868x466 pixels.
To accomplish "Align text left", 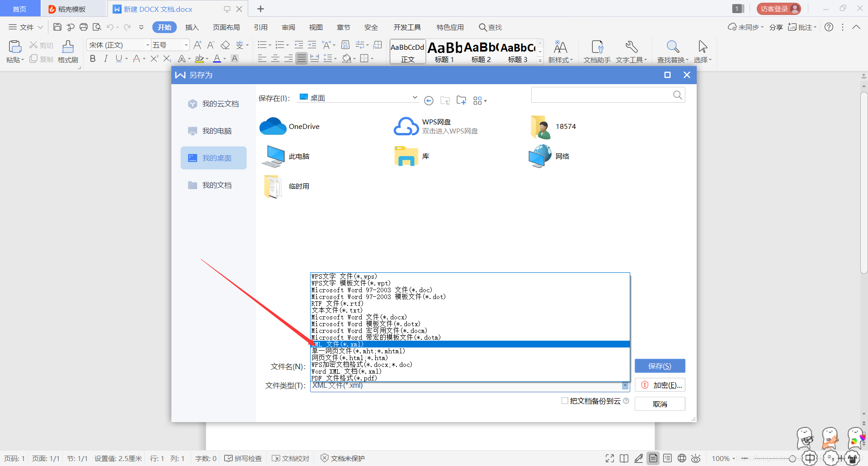I will [x=262, y=58].
